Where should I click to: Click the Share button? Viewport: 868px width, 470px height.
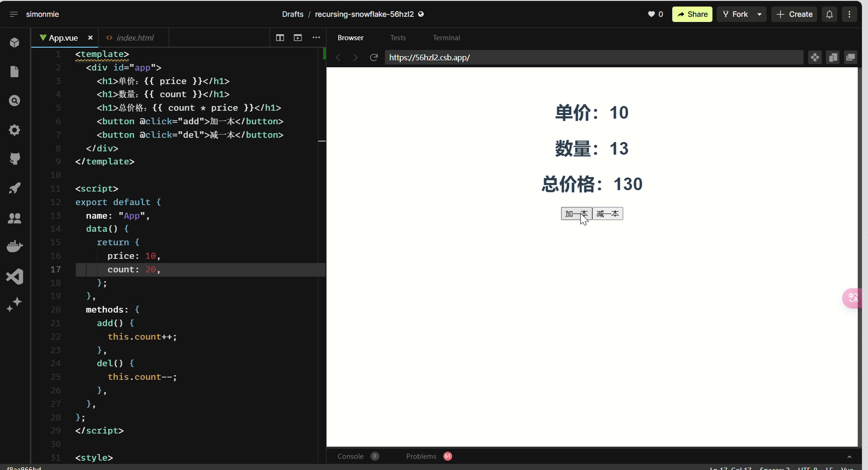(x=692, y=14)
